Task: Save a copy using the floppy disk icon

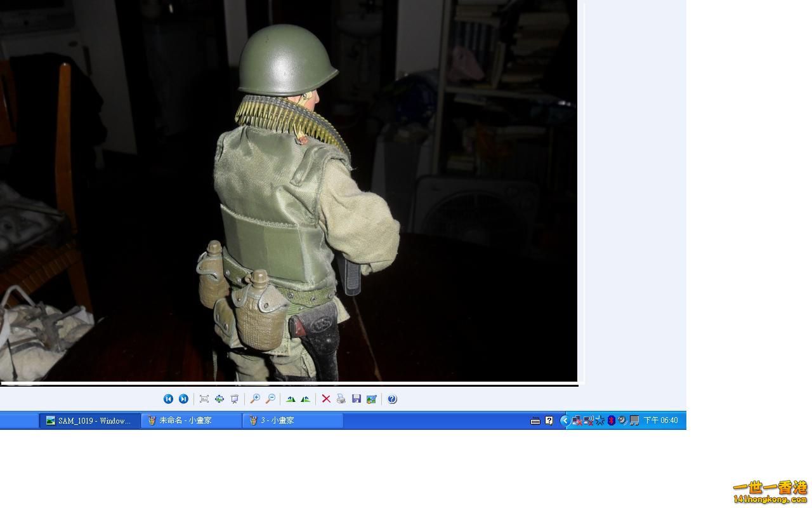Action: (x=357, y=399)
